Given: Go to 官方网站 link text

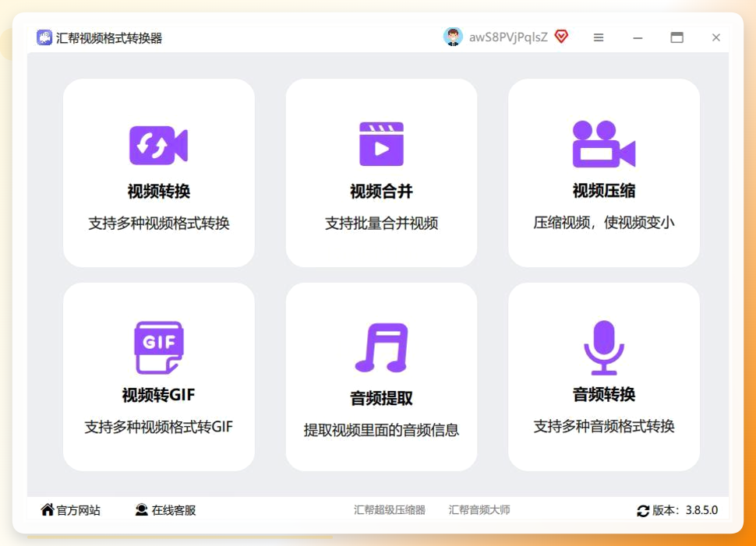Looking at the screenshot, I should [x=78, y=510].
